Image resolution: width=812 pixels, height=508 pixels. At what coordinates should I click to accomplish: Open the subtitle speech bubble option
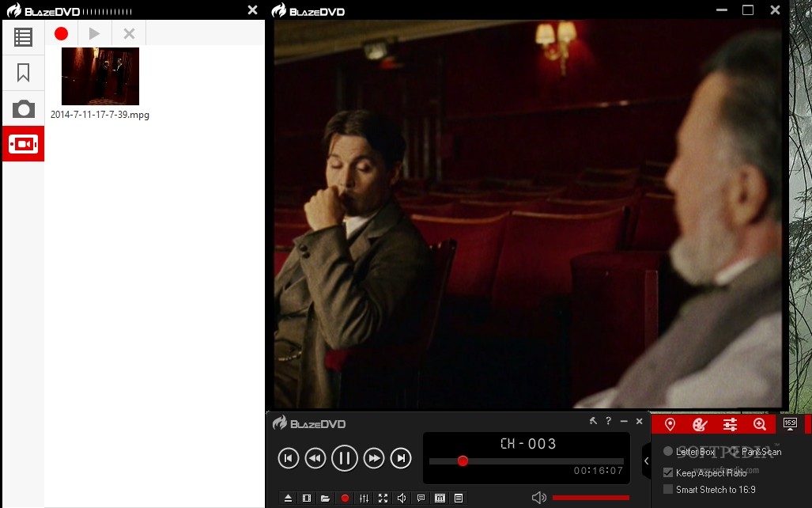[421, 499]
